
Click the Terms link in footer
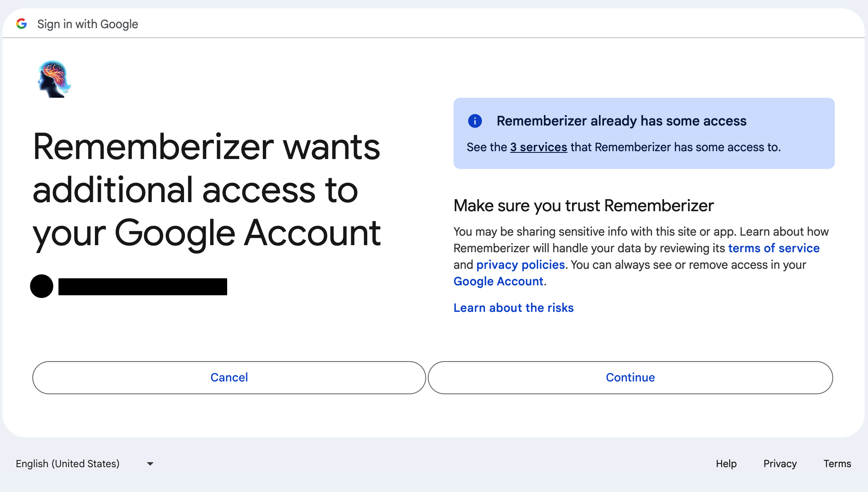point(837,463)
